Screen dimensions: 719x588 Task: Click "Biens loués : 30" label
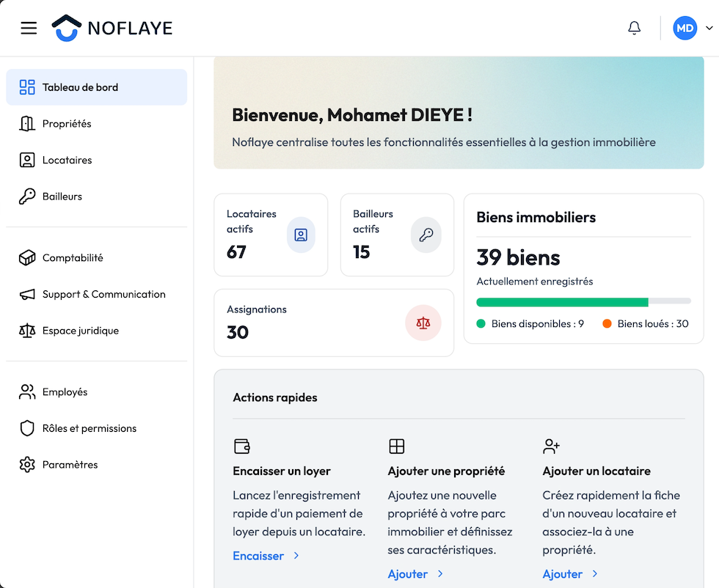click(653, 324)
